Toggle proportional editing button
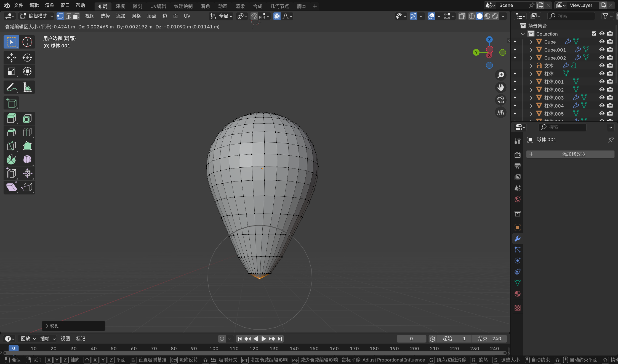This screenshot has height=364, width=618. coord(277,16)
